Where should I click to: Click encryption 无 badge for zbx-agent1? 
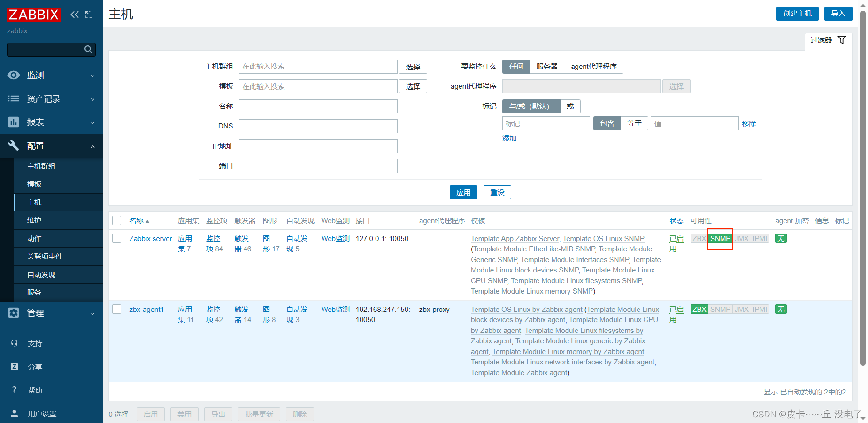(x=781, y=310)
